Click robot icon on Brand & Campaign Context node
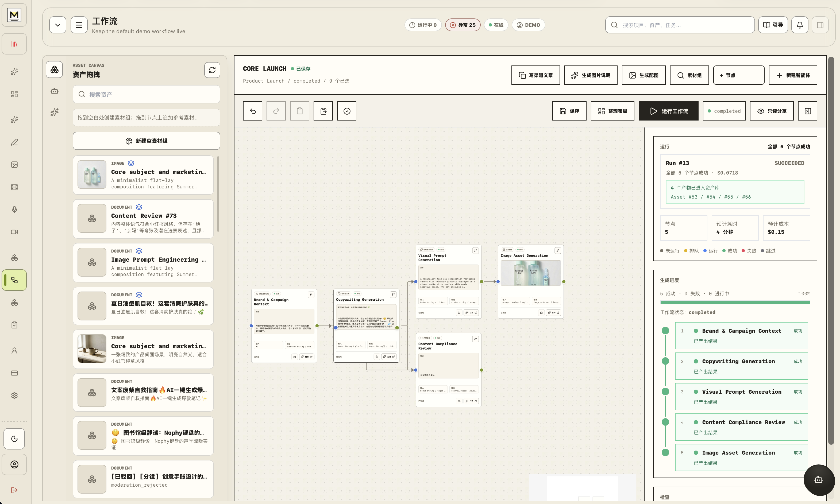The width and height of the screenshot is (840, 504). (295, 357)
